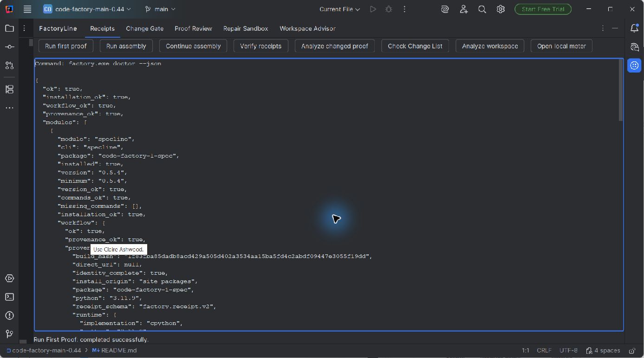
Task: Open the main hamburger menu
Action: (x=27, y=9)
